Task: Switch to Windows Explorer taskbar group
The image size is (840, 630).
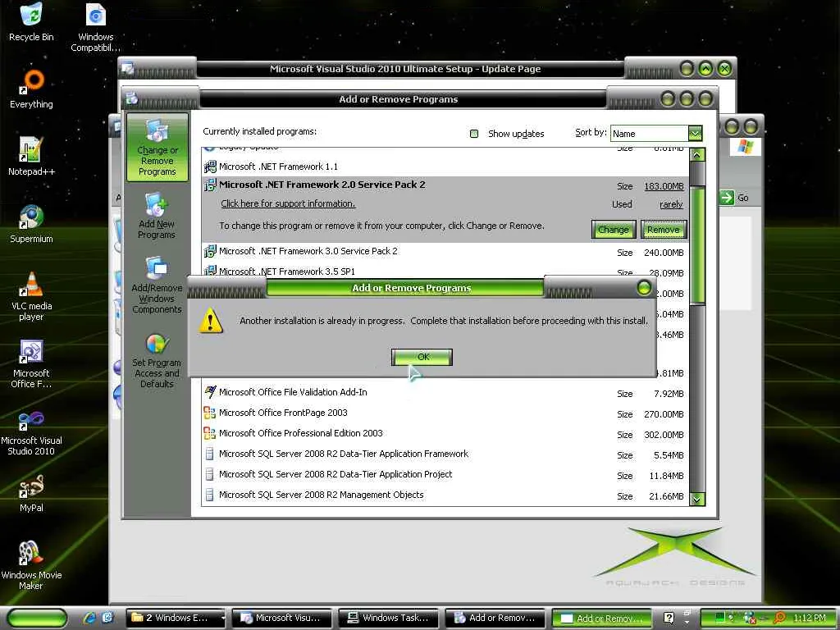Action: (176, 618)
